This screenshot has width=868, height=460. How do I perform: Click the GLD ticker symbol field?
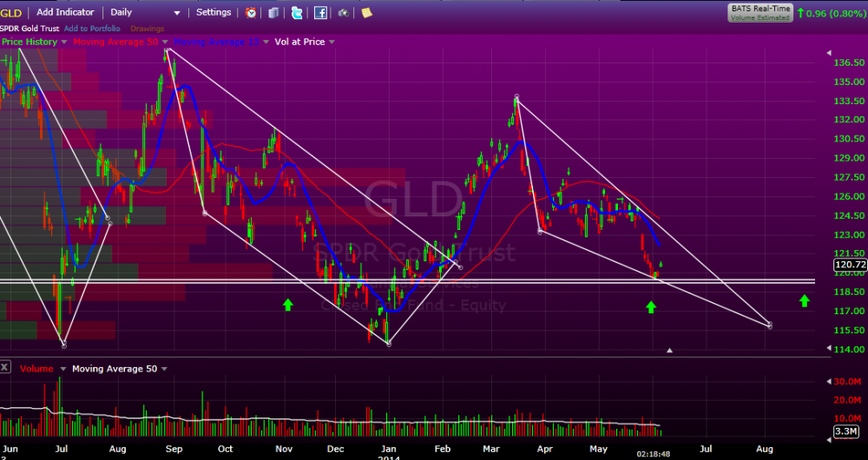(11, 13)
